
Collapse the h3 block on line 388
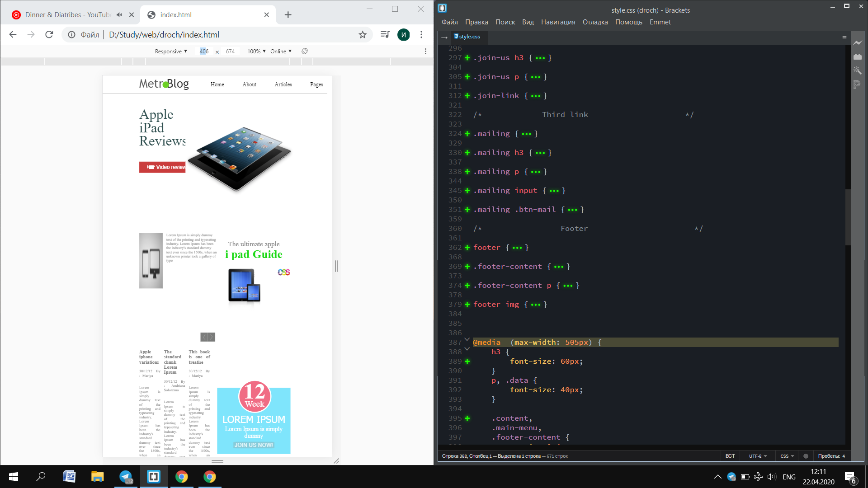click(x=467, y=349)
